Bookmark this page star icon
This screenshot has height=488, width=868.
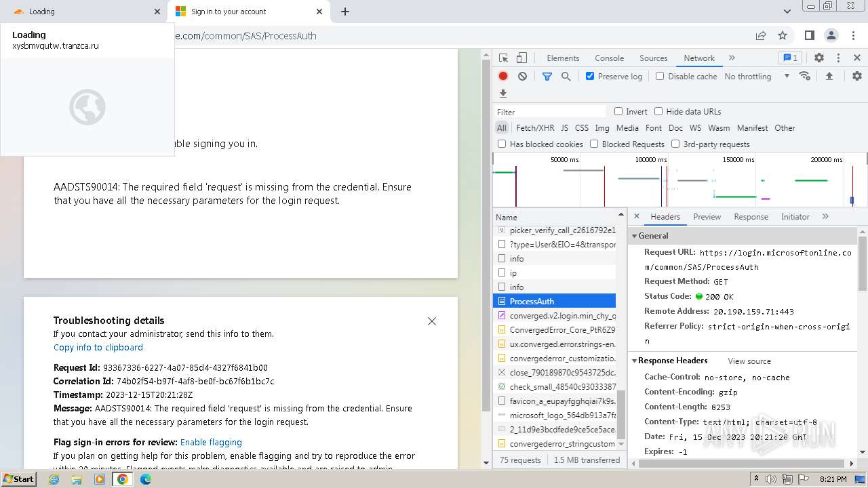coord(783,36)
